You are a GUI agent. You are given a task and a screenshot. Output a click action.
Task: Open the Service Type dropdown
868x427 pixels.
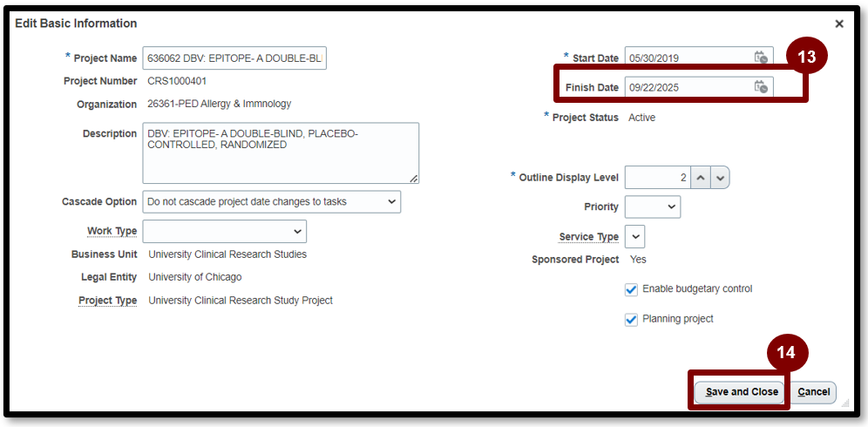635,237
